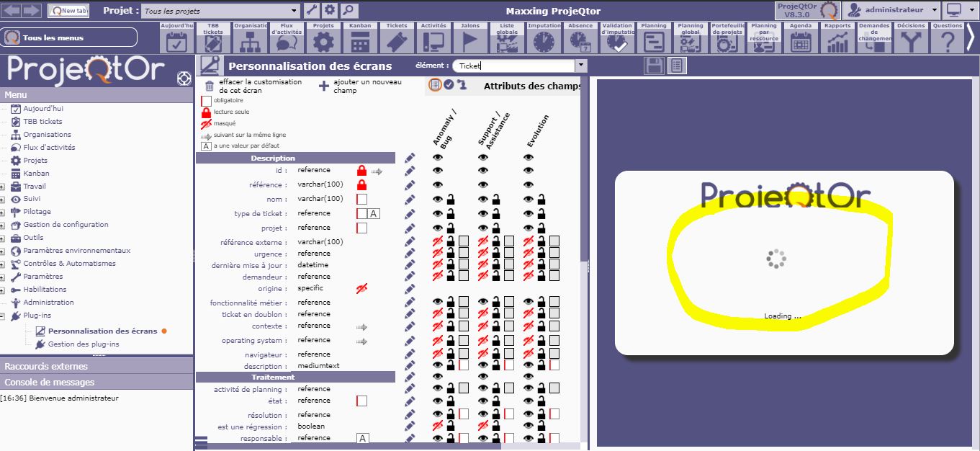
Task: Select 'Gestion des plug-ins' in menu tree
Action: [x=84, y=344]
